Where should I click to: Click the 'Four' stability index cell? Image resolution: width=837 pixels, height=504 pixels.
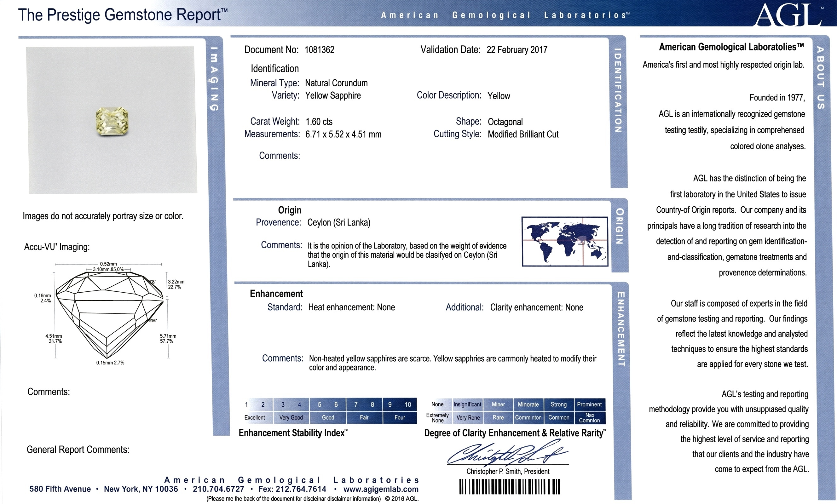[400, 417]
